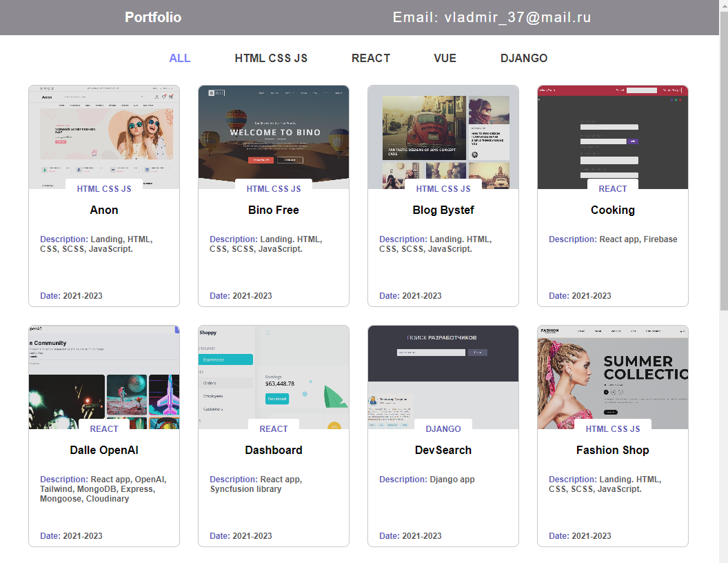Open the DevSearch preview thumbnail
This screenshot has height=563, width=728.
(x=443, y=377)
